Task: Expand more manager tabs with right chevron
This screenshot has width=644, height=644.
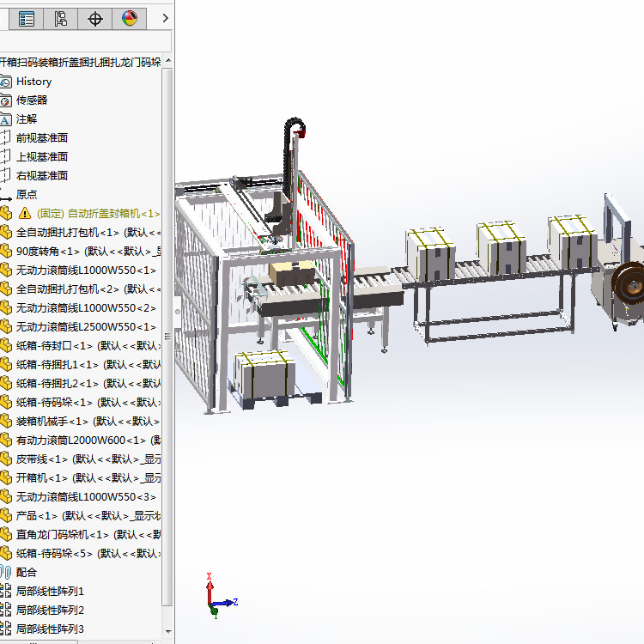Action: pos(165,19)
